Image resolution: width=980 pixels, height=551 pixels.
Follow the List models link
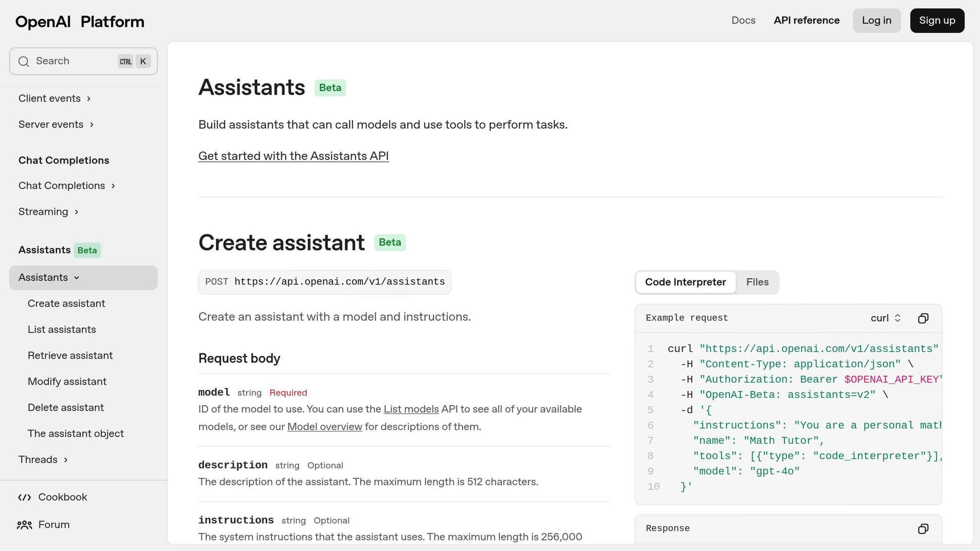[x=411, y=409]
